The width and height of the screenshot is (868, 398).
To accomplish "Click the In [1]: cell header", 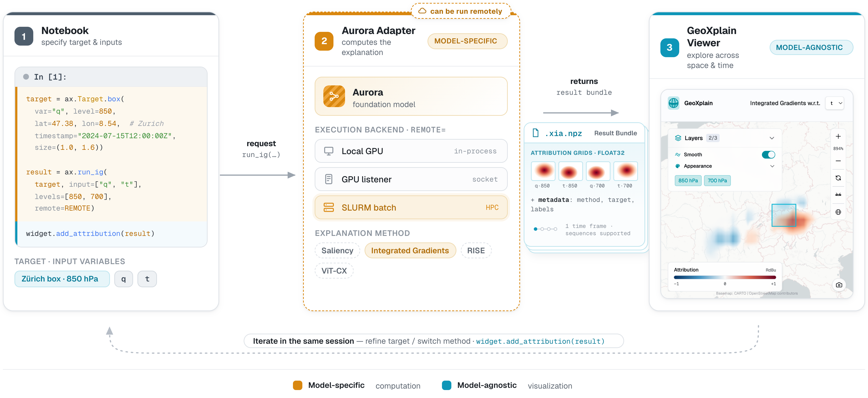I will coord(111,77).
